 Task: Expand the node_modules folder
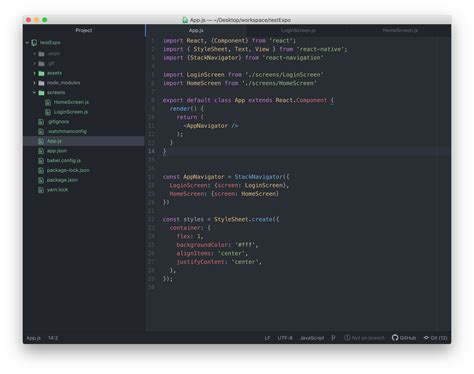click(34, 83)
